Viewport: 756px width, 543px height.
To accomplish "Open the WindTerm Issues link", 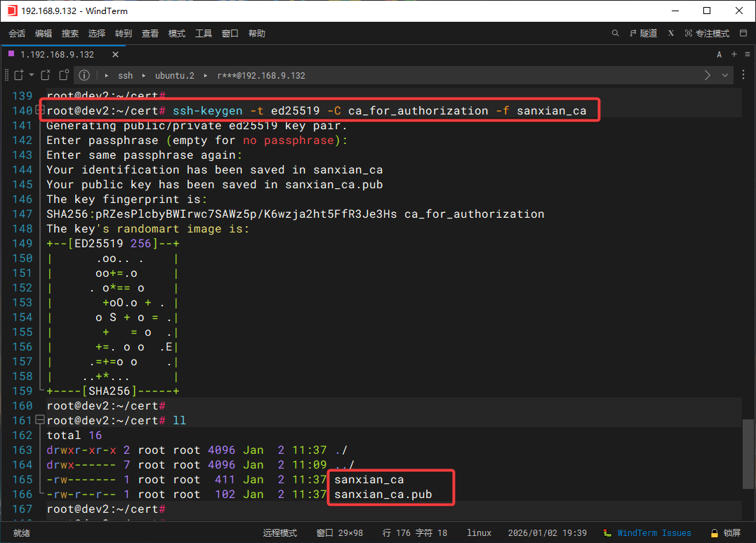I will point(654,533).
